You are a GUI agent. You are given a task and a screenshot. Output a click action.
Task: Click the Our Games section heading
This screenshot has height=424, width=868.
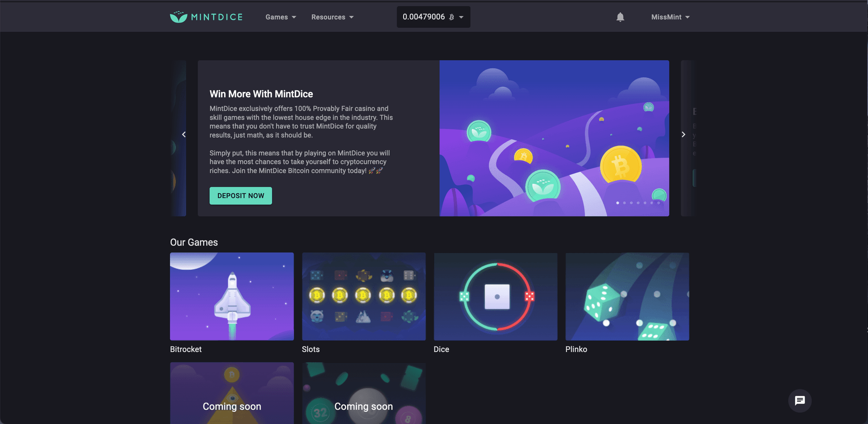[x=194, y=242]
